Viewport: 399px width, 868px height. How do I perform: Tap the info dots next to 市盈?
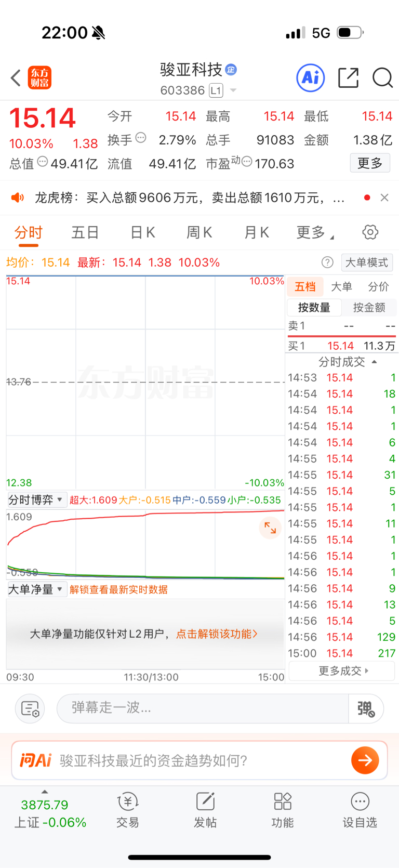(247, 162)
